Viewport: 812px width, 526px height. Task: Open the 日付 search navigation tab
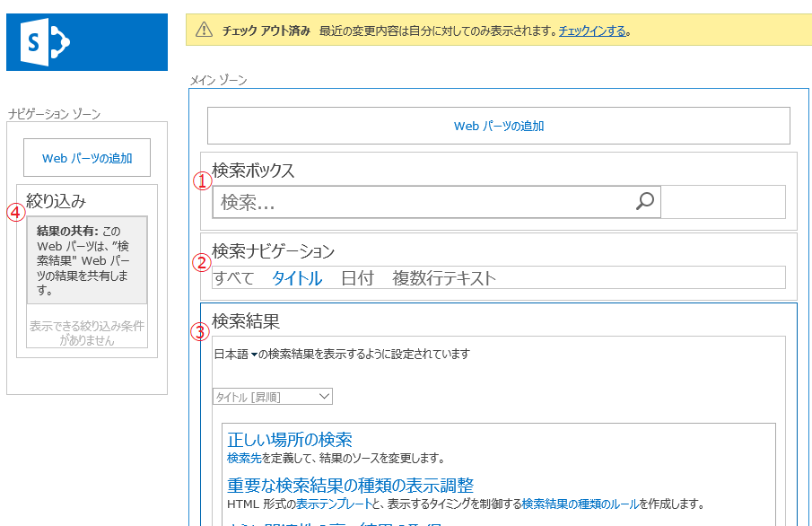(357, 278)
